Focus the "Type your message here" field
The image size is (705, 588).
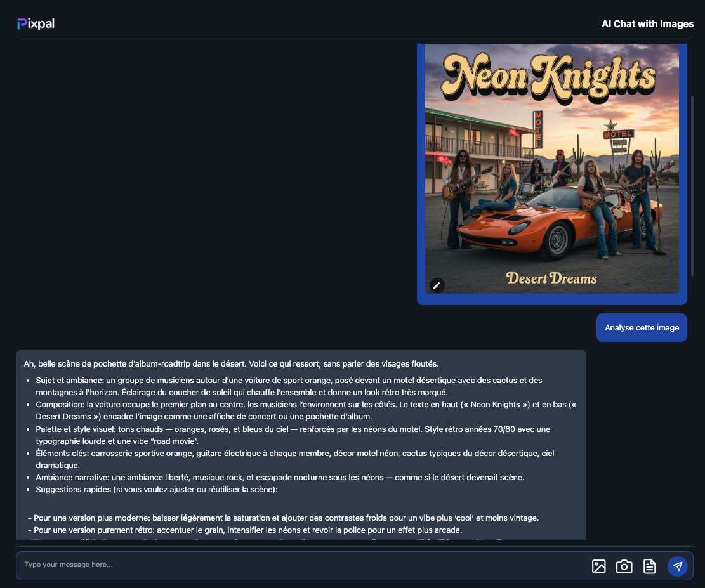298,565
